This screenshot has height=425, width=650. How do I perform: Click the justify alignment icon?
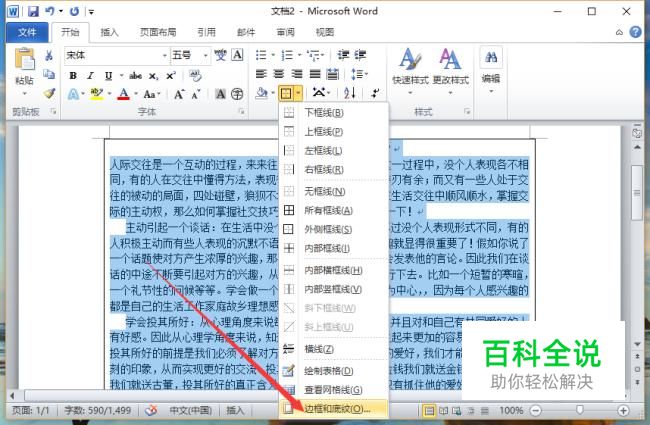click(x=315, y=74)
